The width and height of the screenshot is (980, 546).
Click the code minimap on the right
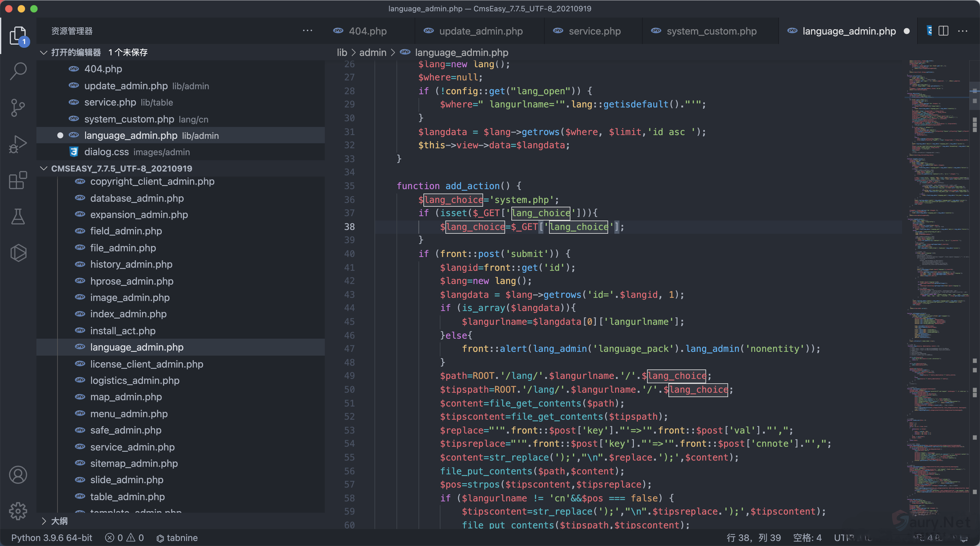pyautogui.click(x=936, y=266)
